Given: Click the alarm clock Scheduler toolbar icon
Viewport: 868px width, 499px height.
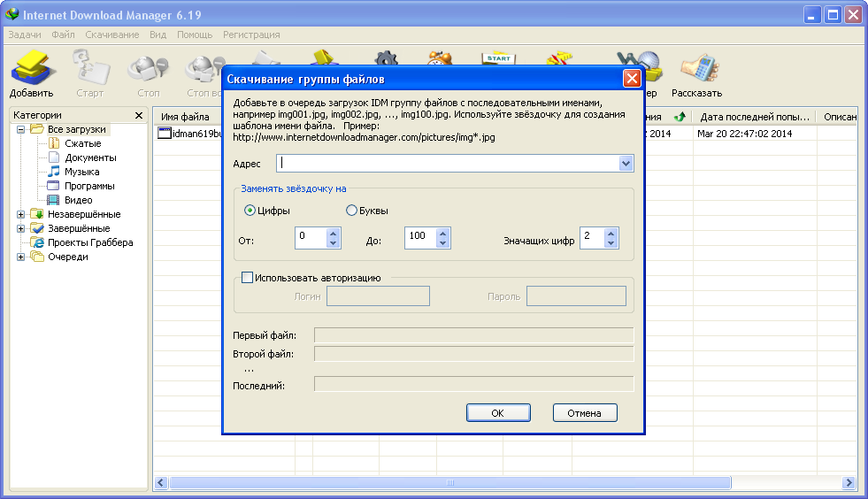Looking at the screenshot, I should pos(440,58).
